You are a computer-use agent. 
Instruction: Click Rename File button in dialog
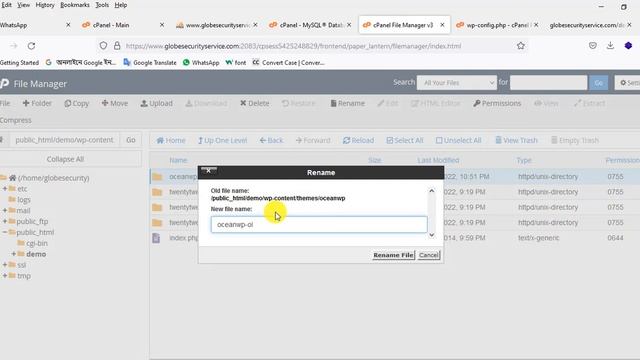coord(393,255)
